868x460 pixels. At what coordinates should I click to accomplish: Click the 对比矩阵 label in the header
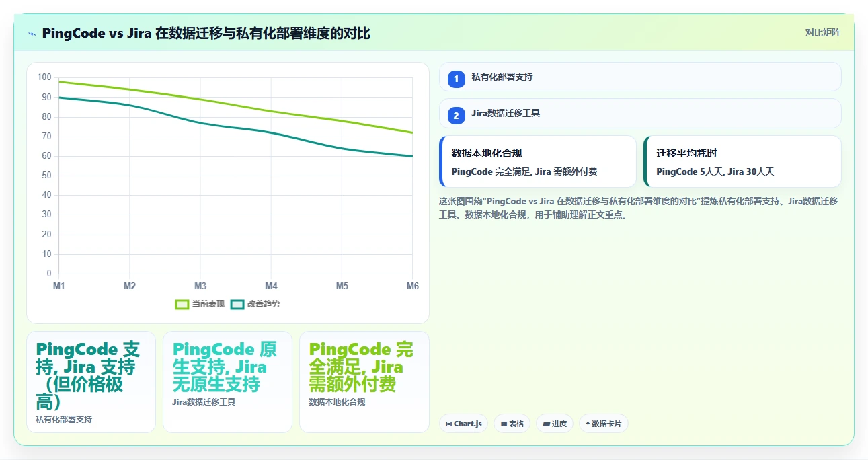tap(822, 32)
